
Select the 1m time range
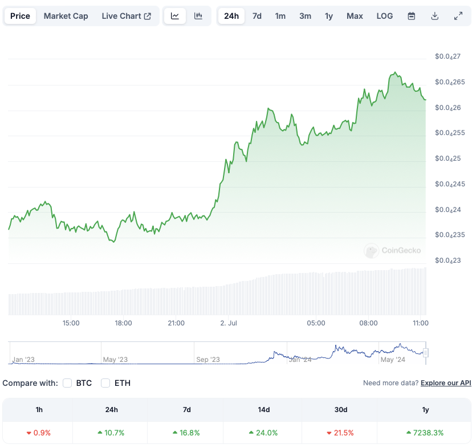(280, 16)
